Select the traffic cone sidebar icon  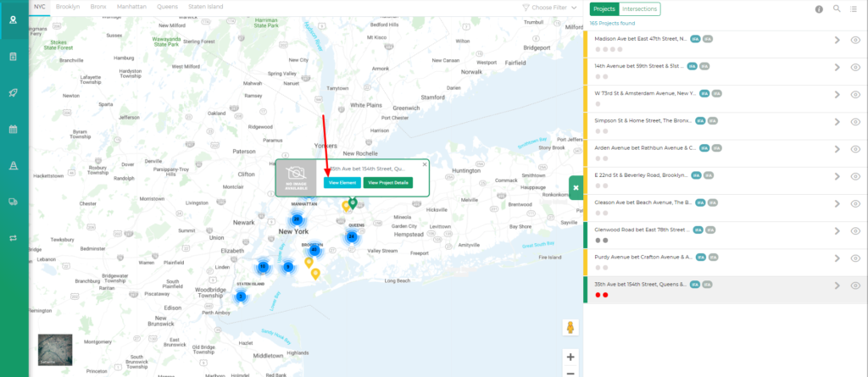tap(14, 166)
